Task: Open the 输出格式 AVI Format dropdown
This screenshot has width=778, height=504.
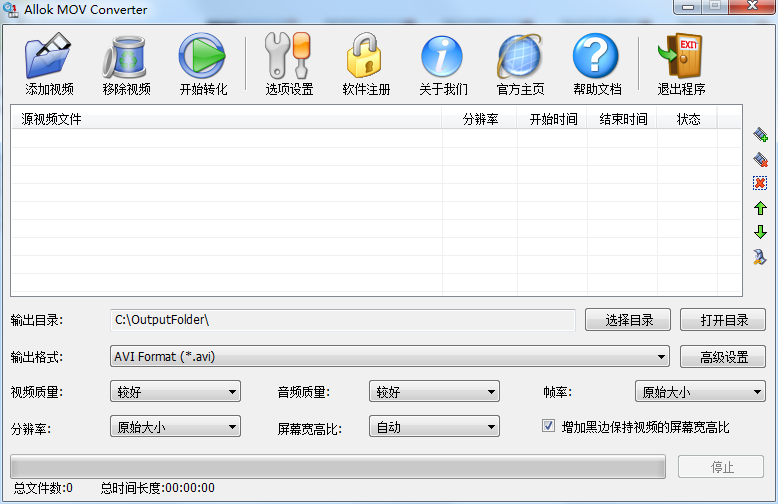Action: point(389,357)
